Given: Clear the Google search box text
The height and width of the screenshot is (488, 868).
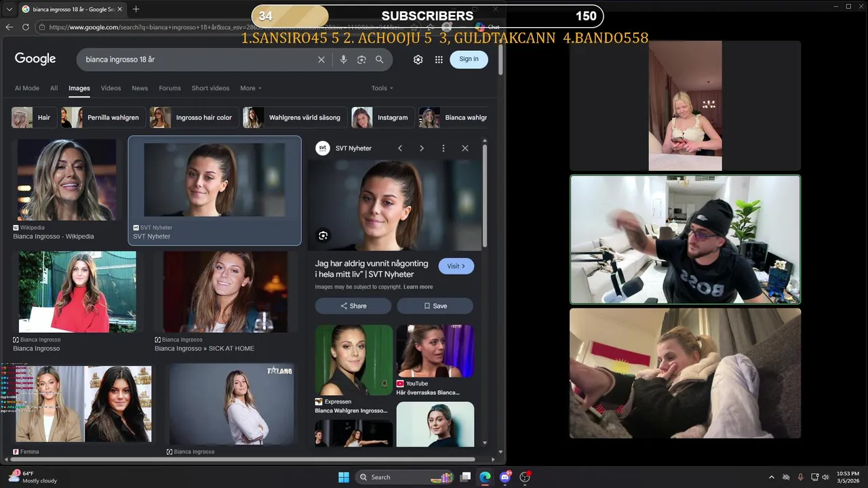Looking at the screenshot, I should (x=321, y=60).
